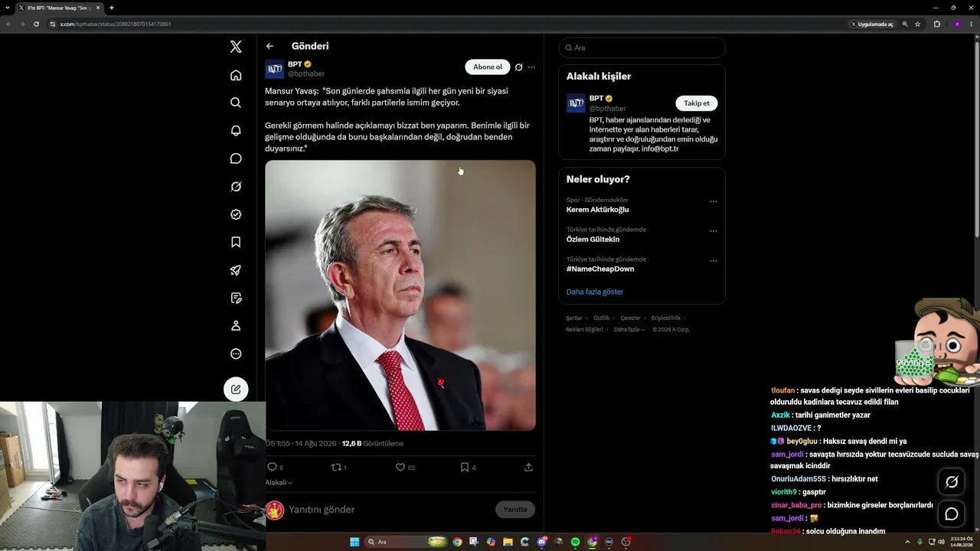Expand the tab search chevron in Chrome
The height and width of the screenshot is (551, 980).
8,8
